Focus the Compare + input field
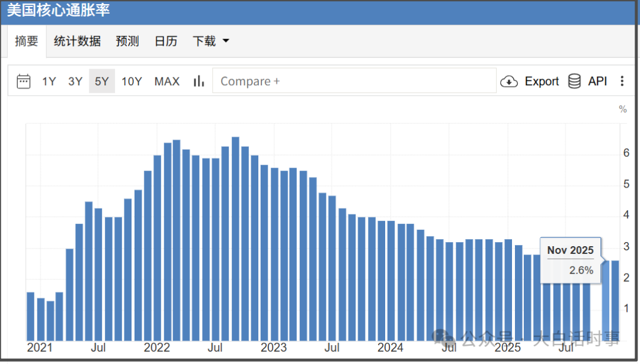The image size is (640, 364). (x=354, y=81)
